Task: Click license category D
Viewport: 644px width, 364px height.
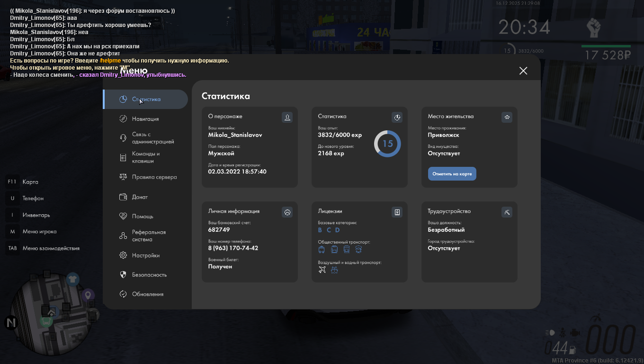Action: coord(338,230)
